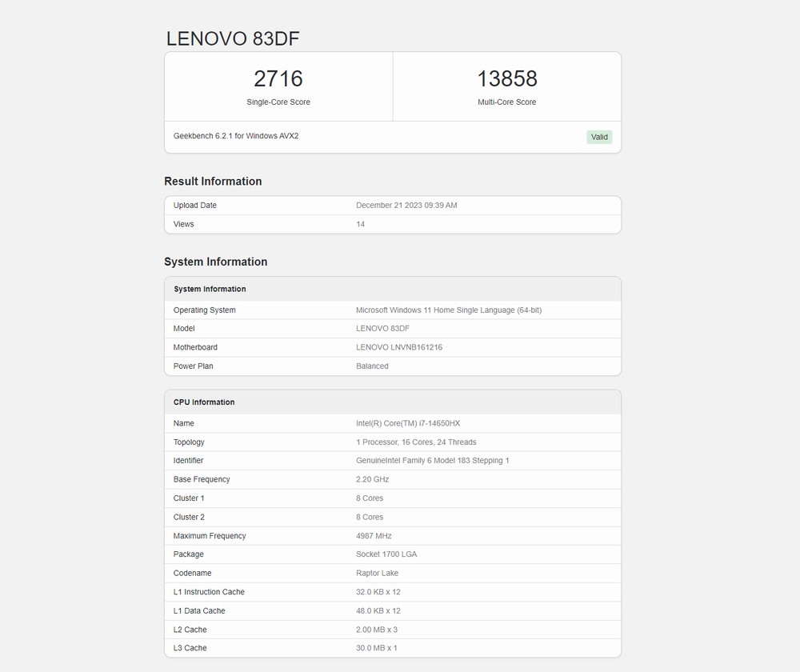Screen dimensions: 800x672
Task: Click the topology value with 16 Cores, 24 Threads
Action: pos(416,442)
